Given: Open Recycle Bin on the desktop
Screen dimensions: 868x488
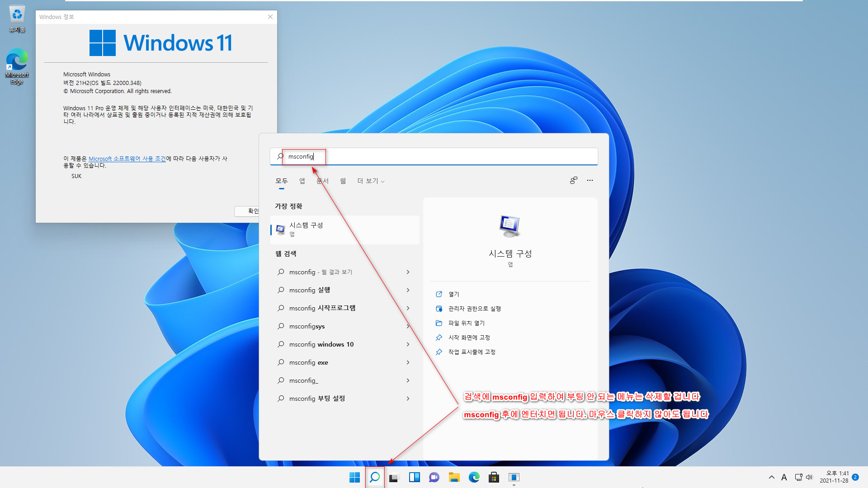Looking at the screenshot, I should [x=17, y=19].
